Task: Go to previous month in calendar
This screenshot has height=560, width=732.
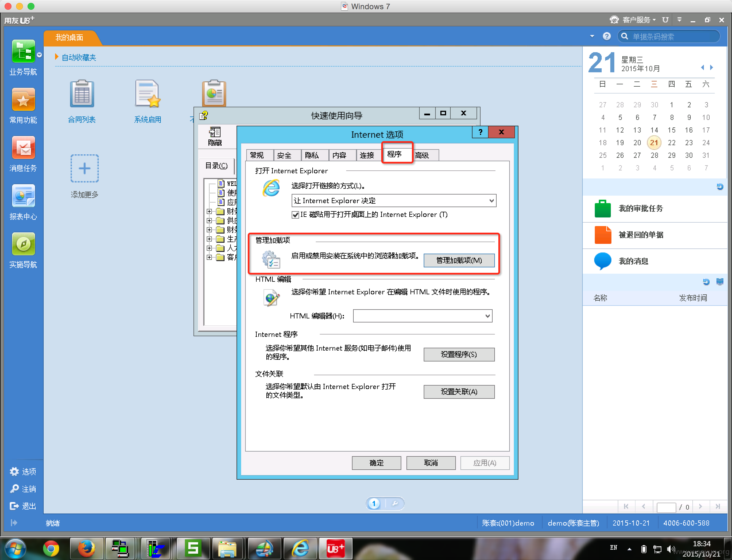Action: point(702,67)
